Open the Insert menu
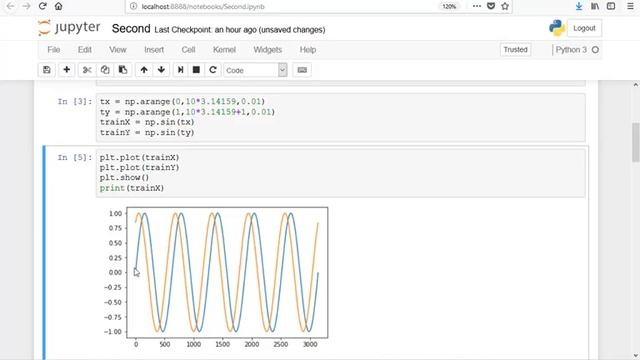 click(x=154, y=50)
